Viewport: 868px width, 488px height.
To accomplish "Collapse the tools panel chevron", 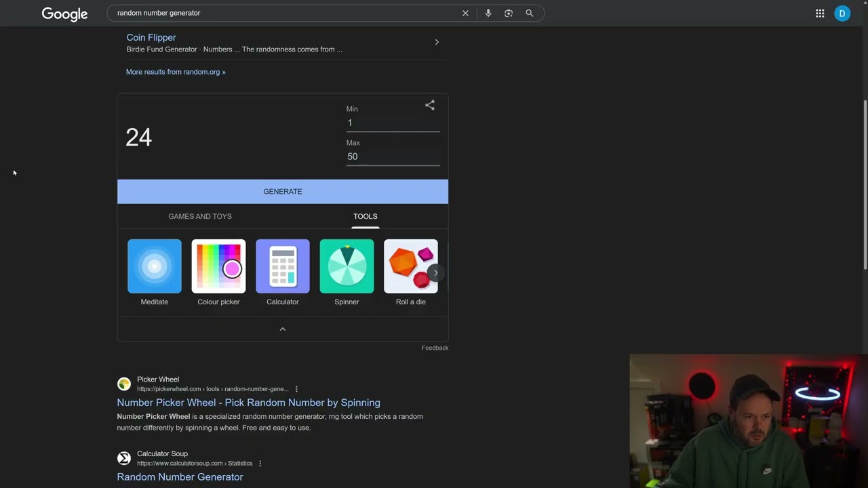I will [x=283, y=329].
